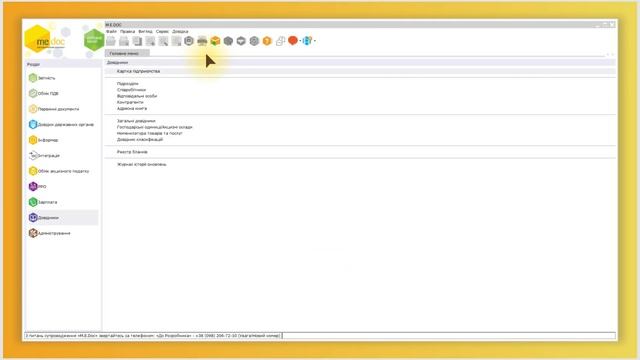The image size is (640, 360).
Task: Open the Зарплата section
Action: point(43,202)
